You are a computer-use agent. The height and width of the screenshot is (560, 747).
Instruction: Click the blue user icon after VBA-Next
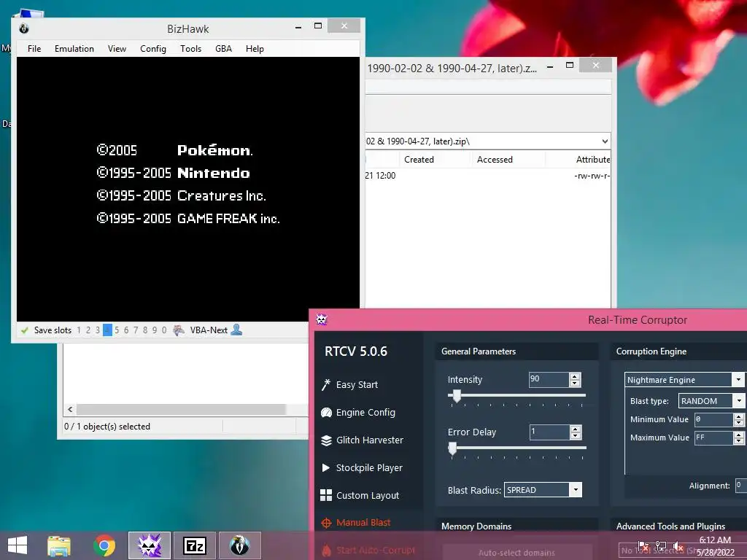pos(236,330)
